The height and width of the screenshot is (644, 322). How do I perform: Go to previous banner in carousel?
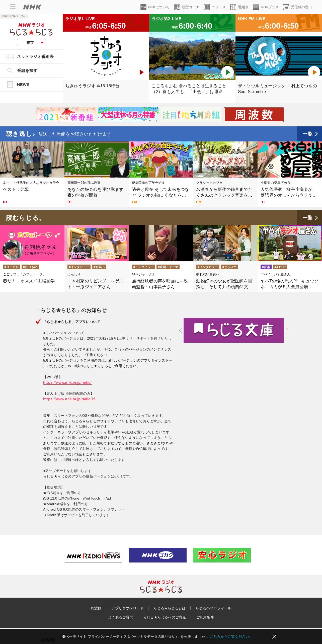coord(180,330)
